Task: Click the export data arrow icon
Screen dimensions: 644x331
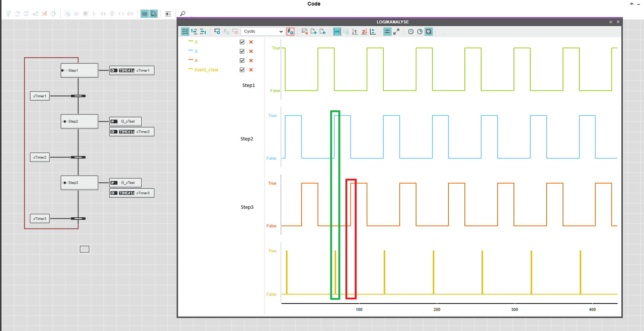Action: click(313, 32)
